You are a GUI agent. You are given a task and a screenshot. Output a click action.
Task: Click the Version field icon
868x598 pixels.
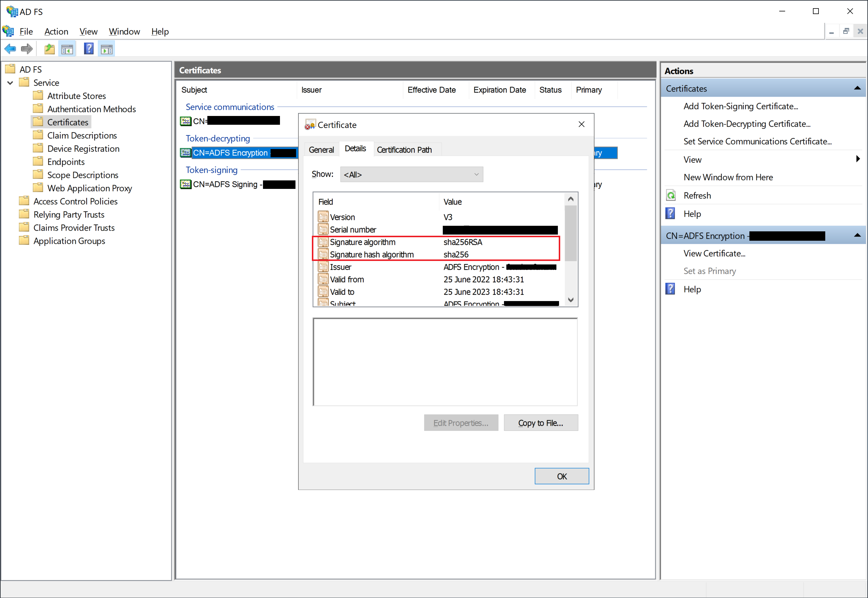pos(323,217)
